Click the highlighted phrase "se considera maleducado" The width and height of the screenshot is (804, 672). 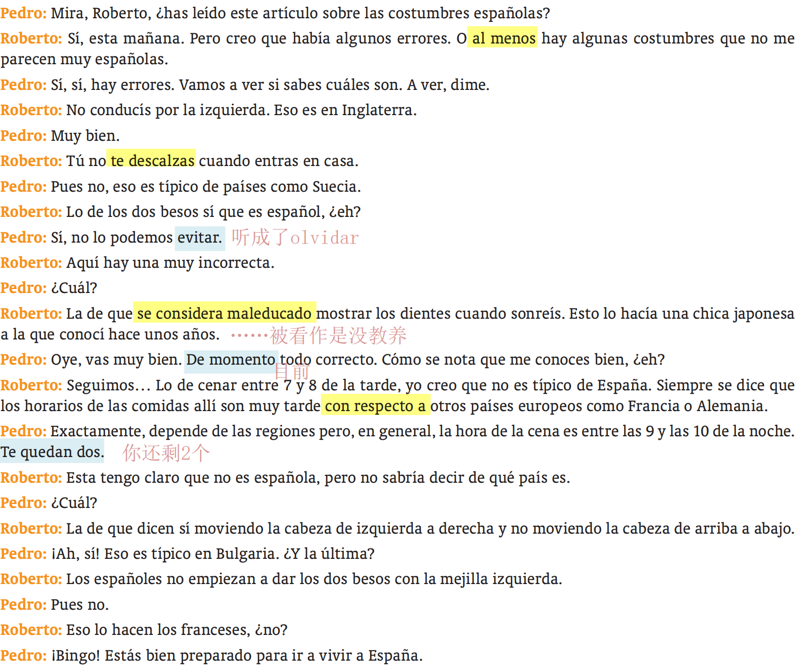(x=224, y=313)
